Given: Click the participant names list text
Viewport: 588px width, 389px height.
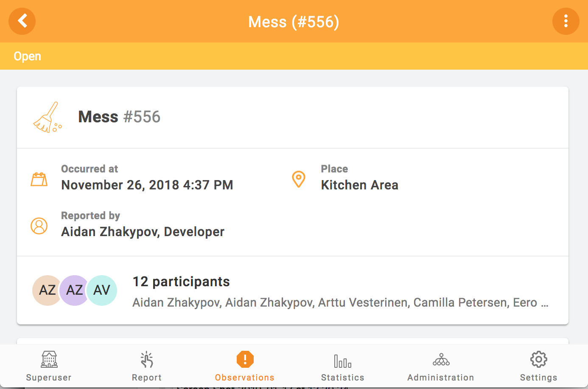Looking at the screenshot, I should tap(340, 302).
